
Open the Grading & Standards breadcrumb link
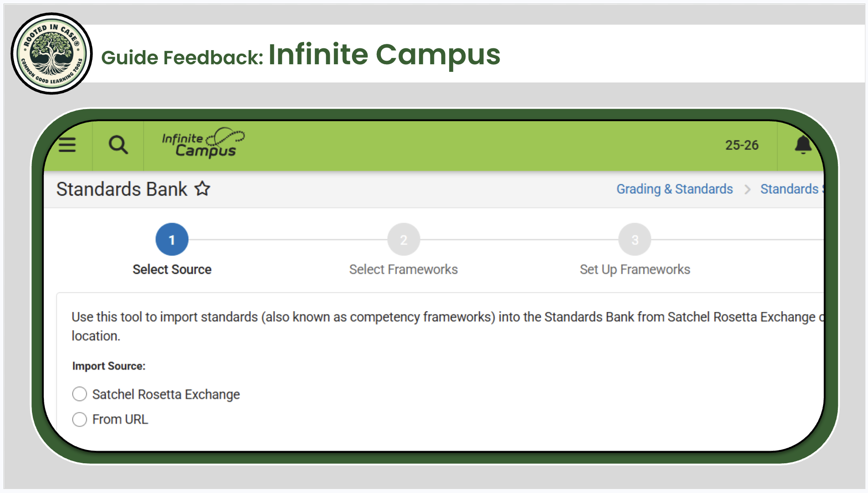[x=675, y=189]
